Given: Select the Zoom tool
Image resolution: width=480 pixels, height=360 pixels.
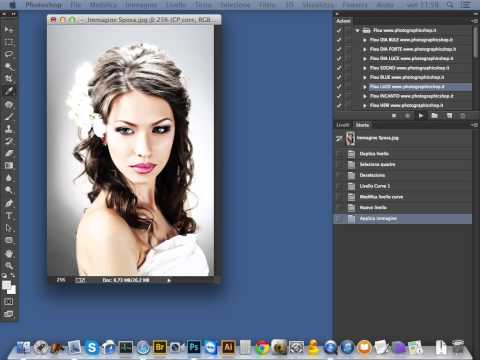Looking at the screenshot, I should (x=9, y=266).
